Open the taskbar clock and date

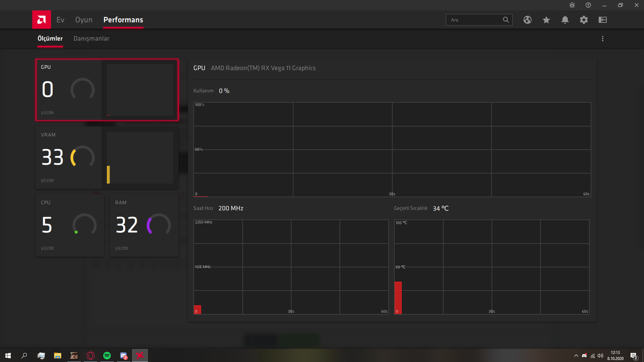click(x=615, y=356)
